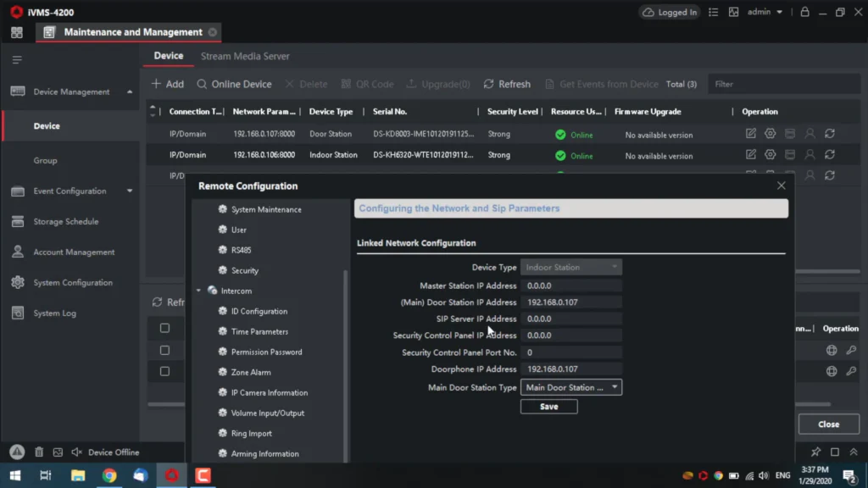Reset password key icon, second online row
The width and height of the screenshot is (868, 488).
coord(851,371)
